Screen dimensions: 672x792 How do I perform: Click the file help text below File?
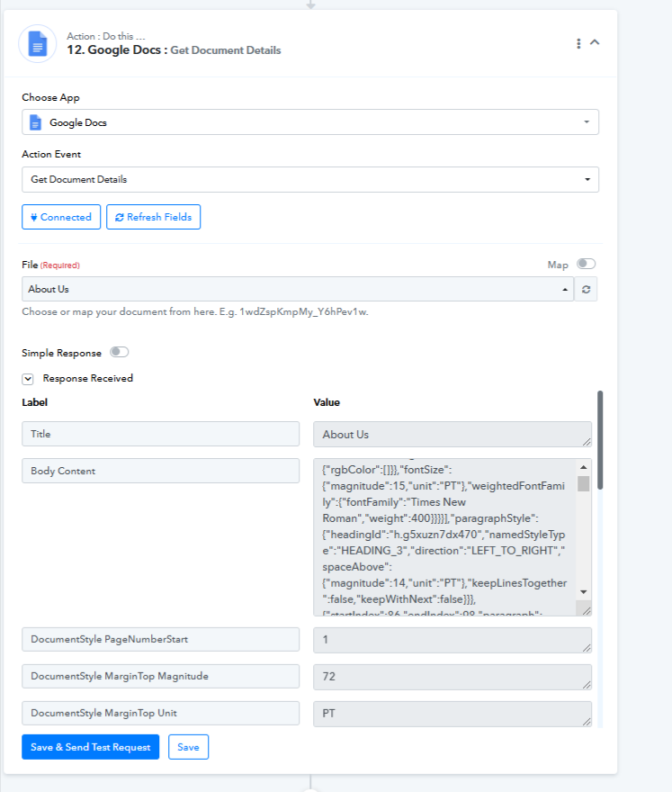pos(195,311)
